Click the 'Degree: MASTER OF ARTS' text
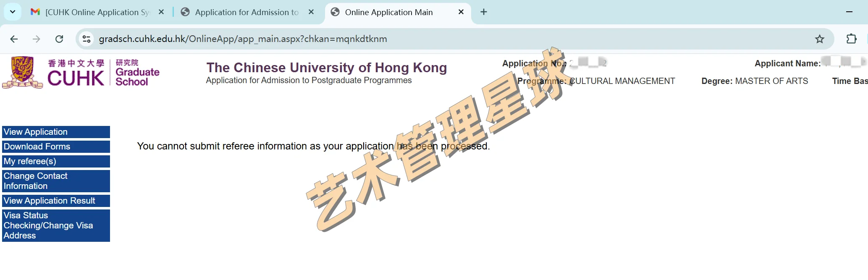868x280 pixels. click(x=755, y=81)
